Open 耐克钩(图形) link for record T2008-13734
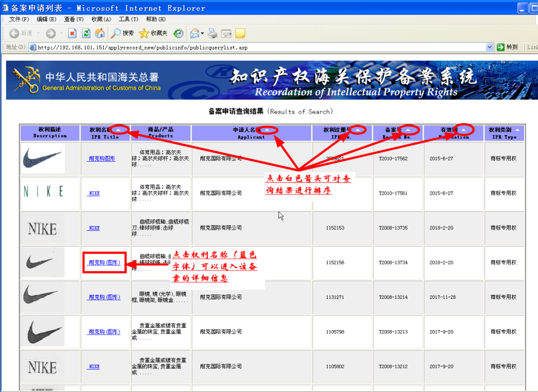The height and width of the screenshot is (392, 538). click(104, 263)
